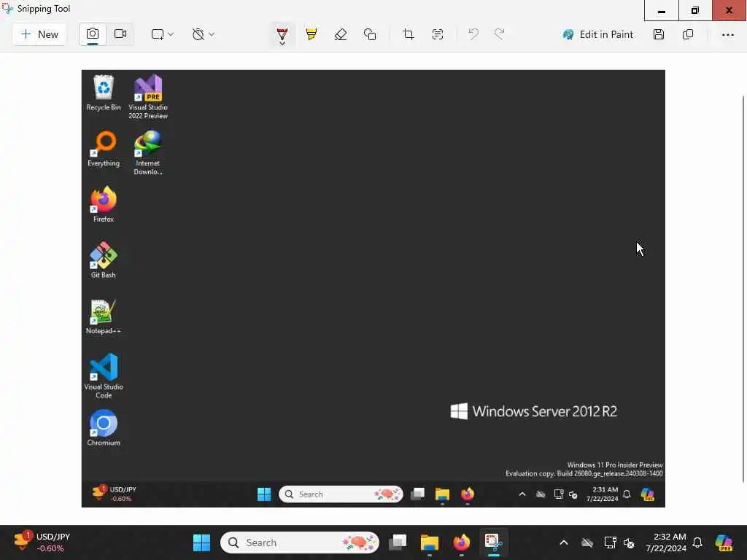Viewport: 747px width, 560px height.
Task: Expand pen options chevron under the pen
Action: point(282,43)
